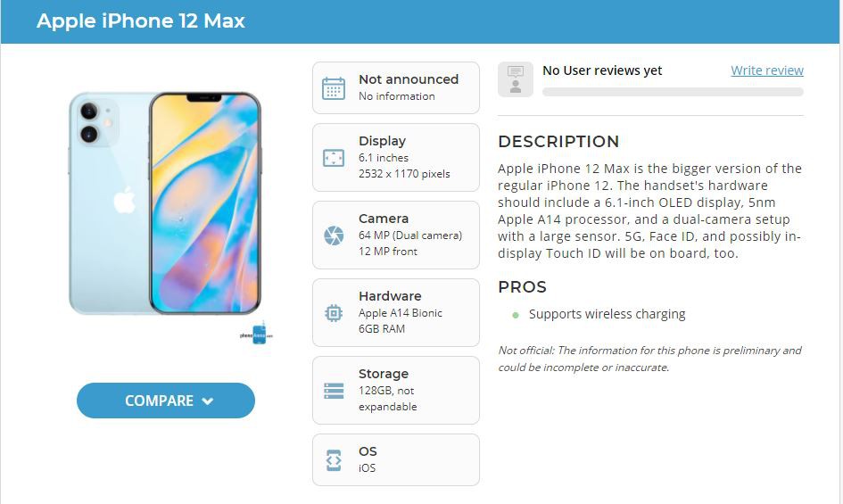Click the camera shutter icon
This screenshot has width=843, height=504.
click(334, 235)
